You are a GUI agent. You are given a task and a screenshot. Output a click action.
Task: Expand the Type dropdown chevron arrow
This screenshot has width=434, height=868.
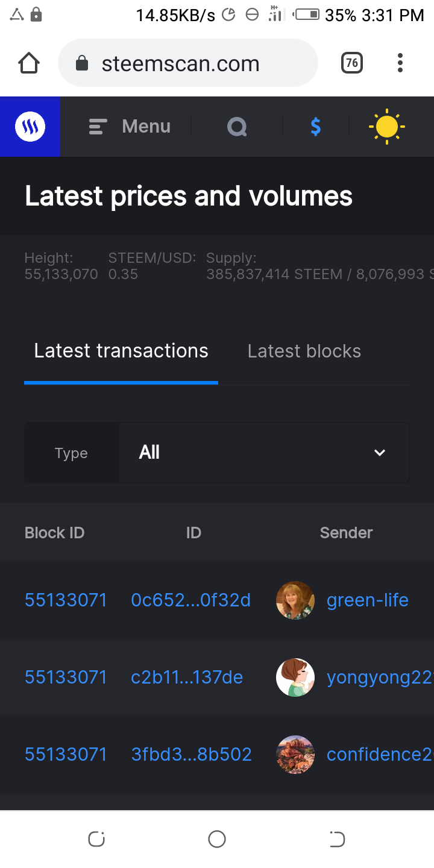(x=379, y=453)
